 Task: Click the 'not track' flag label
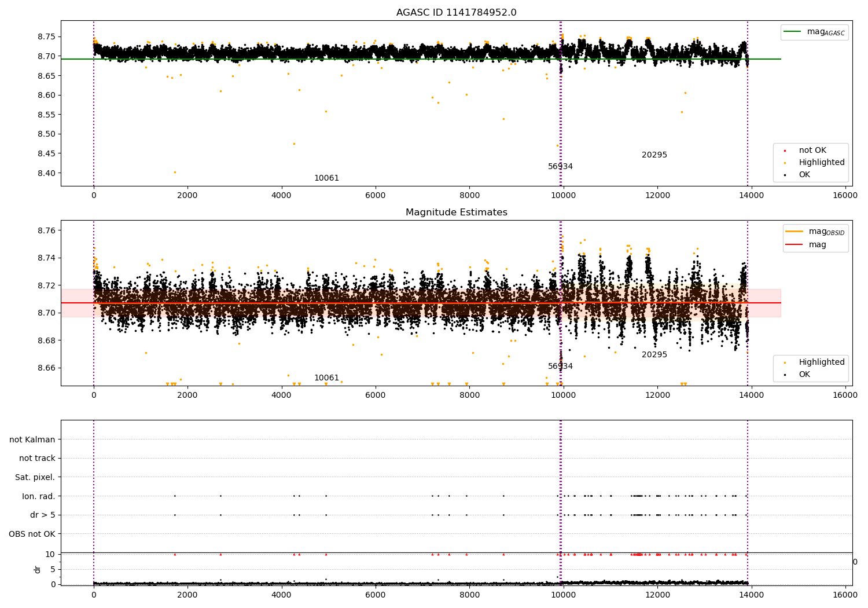coord(37,459)
